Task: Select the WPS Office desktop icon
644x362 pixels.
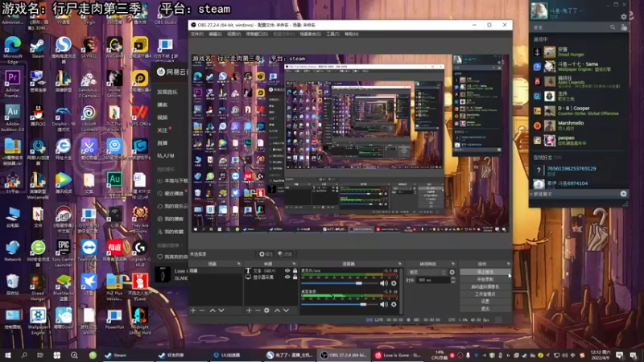Action: coord(139,116)
